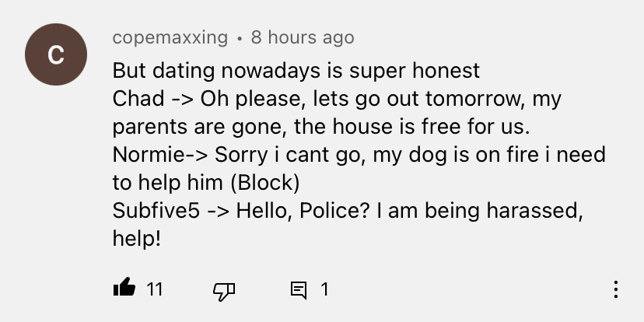Click the like count 11

(x=155, y=289)
